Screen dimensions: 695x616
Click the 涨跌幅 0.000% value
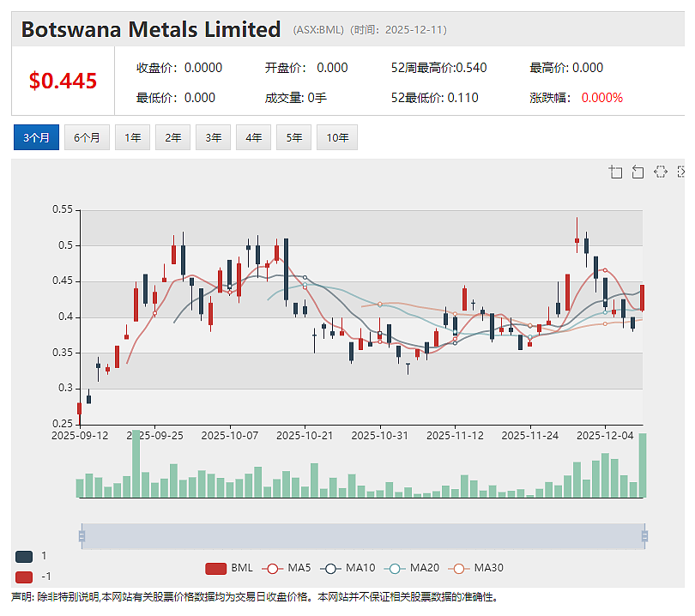(x=577, y=98)
